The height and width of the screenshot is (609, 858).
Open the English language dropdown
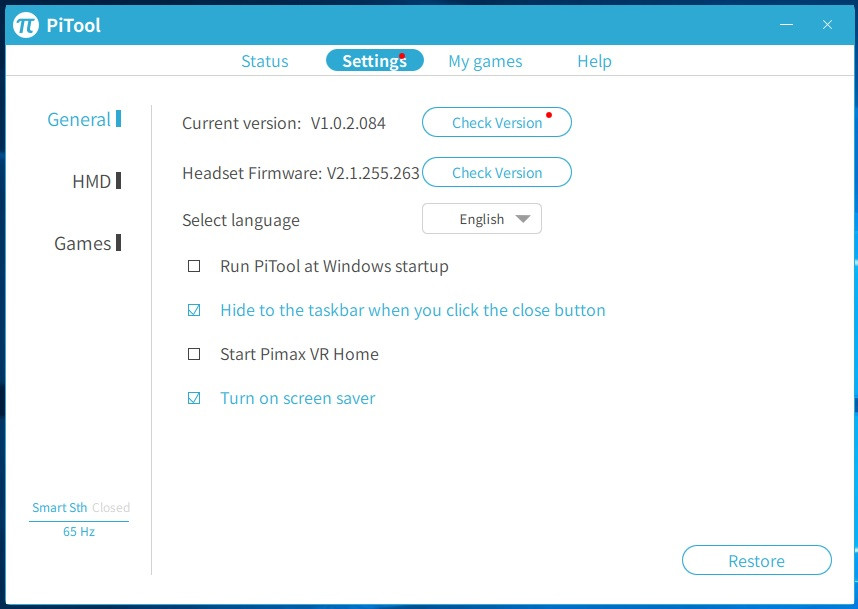tap(482, 219)
